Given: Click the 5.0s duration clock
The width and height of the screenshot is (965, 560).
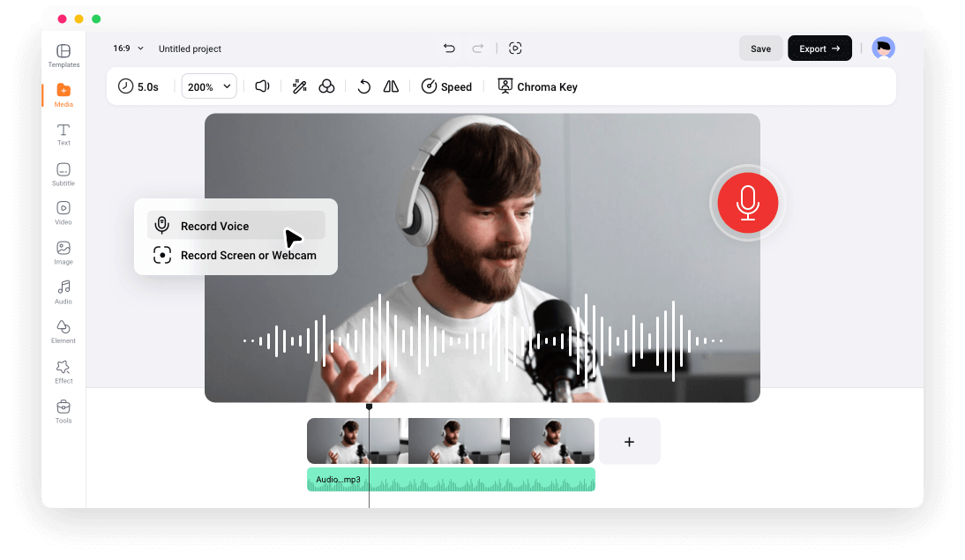Looking at the screenshot, I should (138, 86).
